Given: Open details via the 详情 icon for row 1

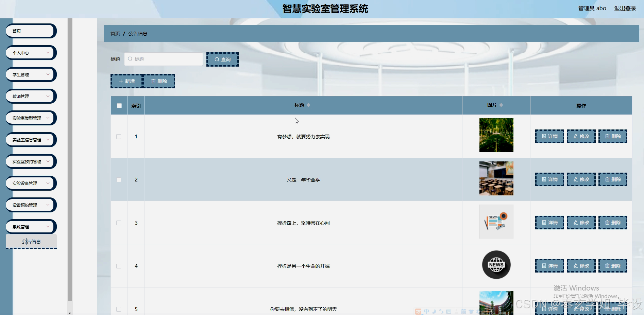Looking at the screenshot, I should point(549,136).
